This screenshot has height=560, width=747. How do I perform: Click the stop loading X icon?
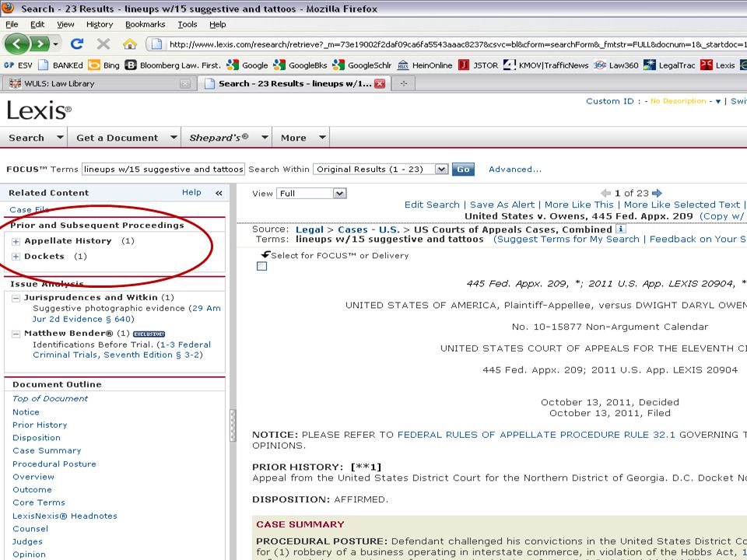pyautogui.click(x=103, y=44)
